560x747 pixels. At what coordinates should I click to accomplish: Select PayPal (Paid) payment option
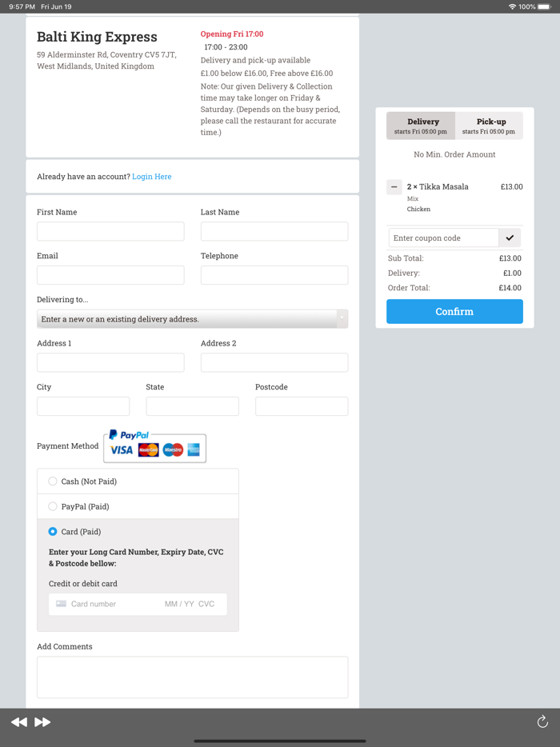(53, 506)
